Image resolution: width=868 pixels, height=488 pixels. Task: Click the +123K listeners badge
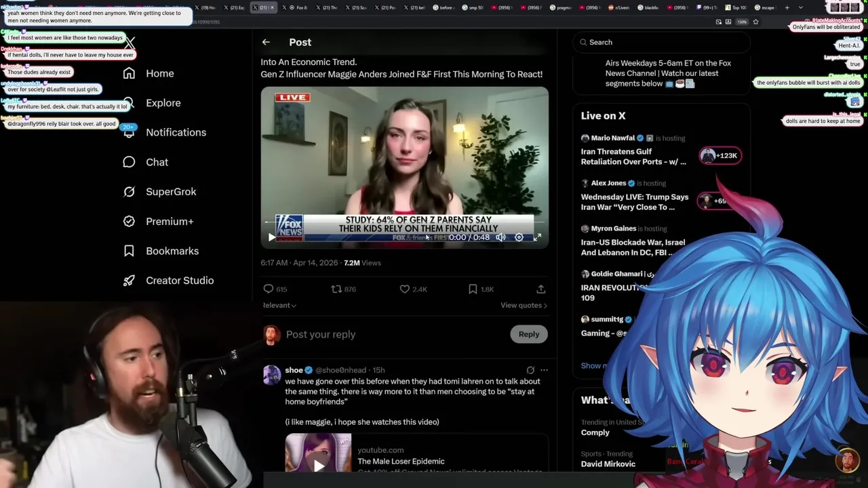[x=720, y=155]
